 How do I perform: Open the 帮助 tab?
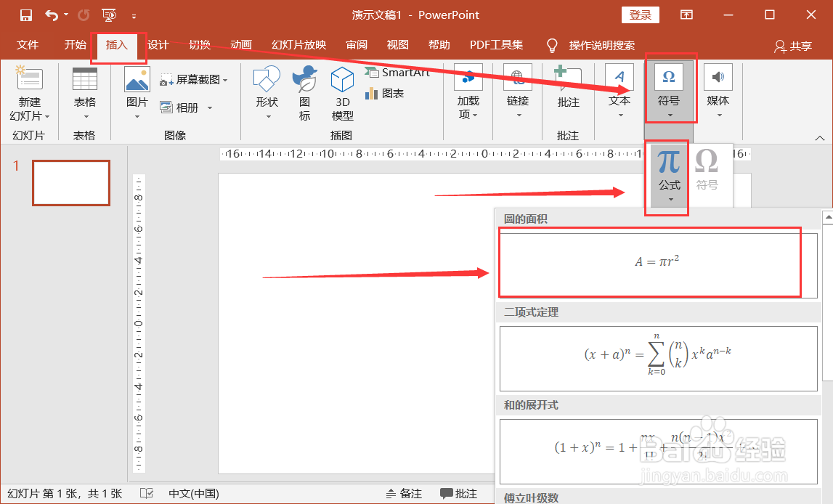pos(439,45)
